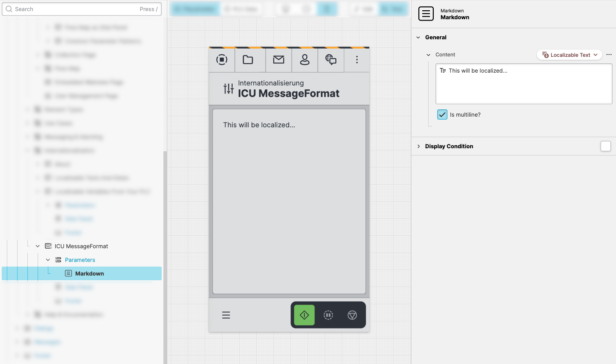This screenshot has height=364, width=616.
Task: Select the Markdown tree item
Action: coord(89,273)
